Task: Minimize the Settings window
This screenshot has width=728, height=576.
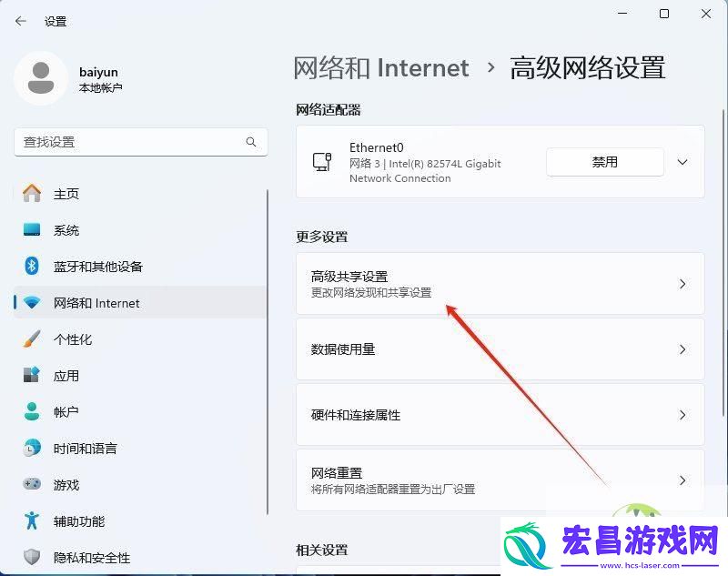Action: pos(622,14)
